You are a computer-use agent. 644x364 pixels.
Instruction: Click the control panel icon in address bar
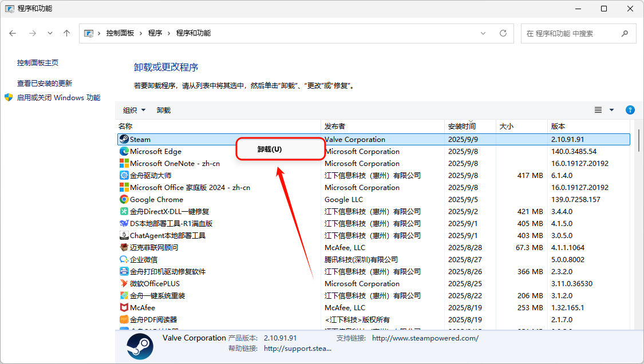88,33
